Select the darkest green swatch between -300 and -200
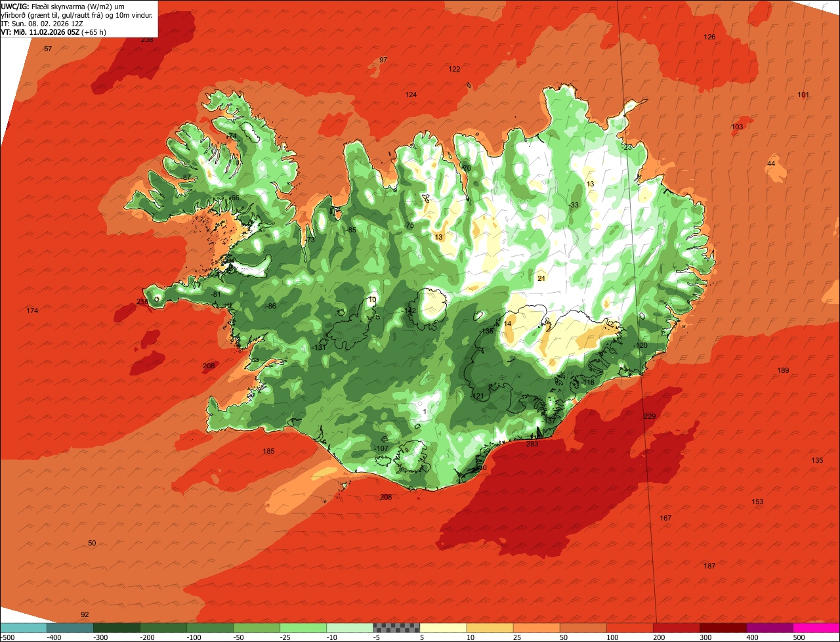The image size is (840, 642). tap(116, 628)
